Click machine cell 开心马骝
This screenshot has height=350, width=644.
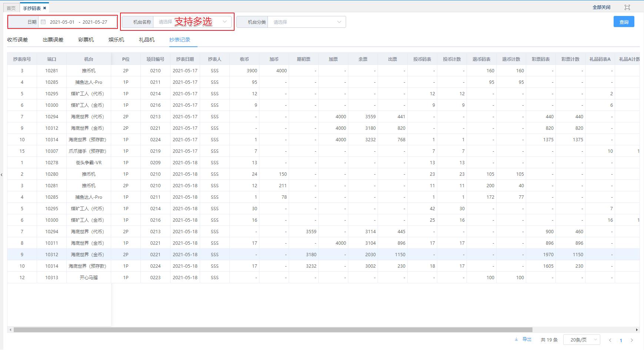(89, 277)
